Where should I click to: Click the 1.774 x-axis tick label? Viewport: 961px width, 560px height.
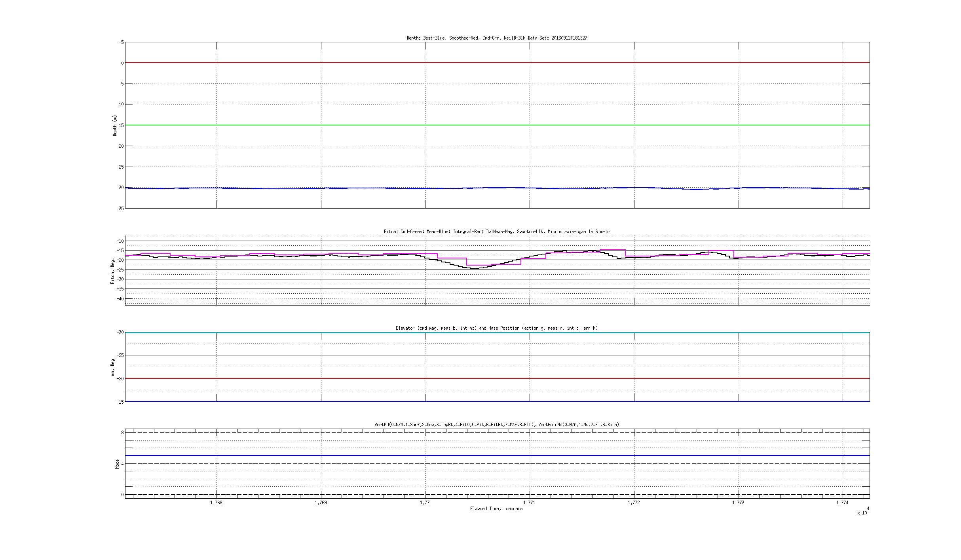coord(843,503)
